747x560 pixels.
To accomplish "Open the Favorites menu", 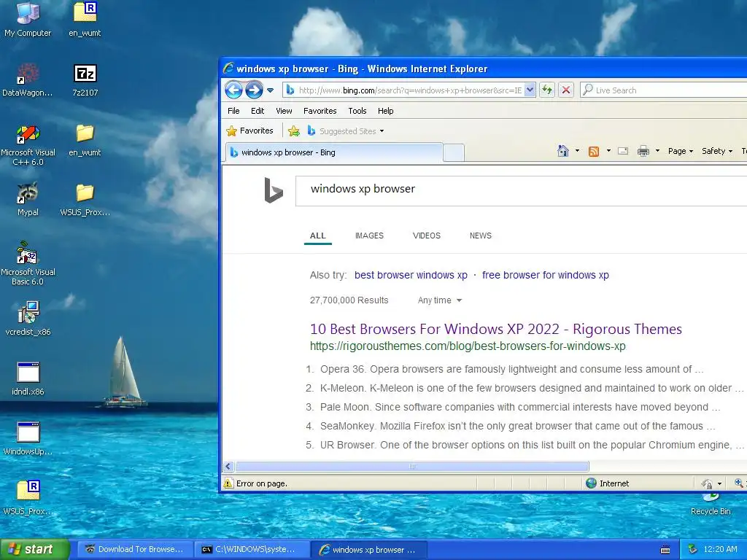I will [320, 111].
